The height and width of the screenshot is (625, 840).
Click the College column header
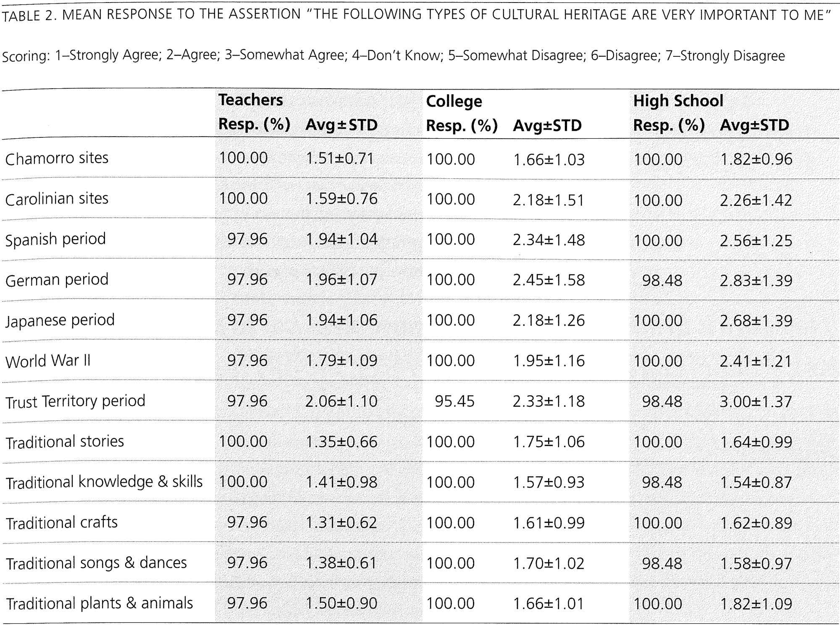point(454,101)
